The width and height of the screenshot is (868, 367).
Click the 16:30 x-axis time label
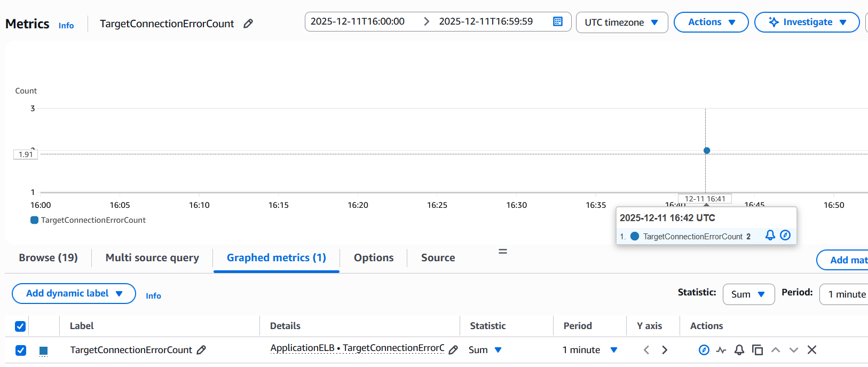516,205
